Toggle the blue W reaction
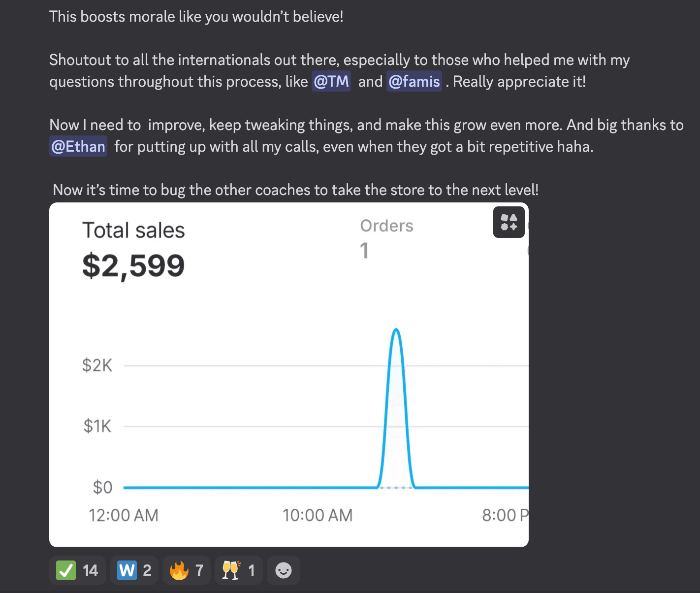 134,570
